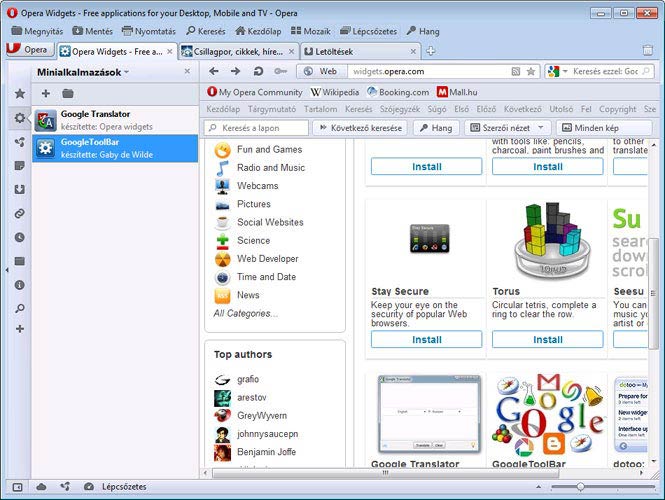Screen dimensions: 665x500
Task: Open My Opera Community bookmark
Action: (x=255, y=92)
